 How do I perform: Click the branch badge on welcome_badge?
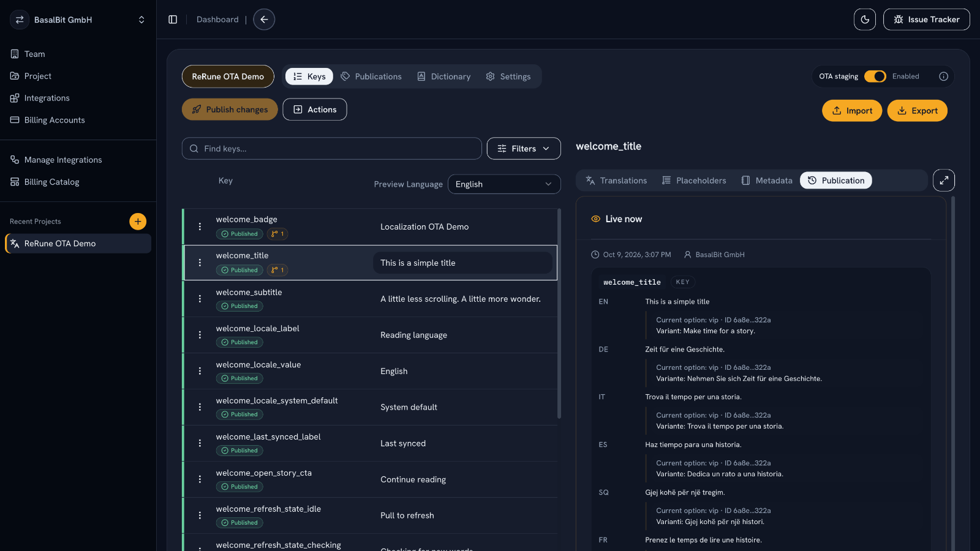point(277,234)
